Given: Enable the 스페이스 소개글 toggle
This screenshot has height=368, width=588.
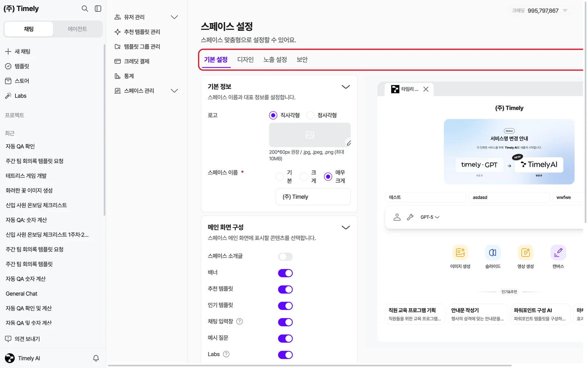Looking at the screenshot, I should pyautogui.click(x=285, y=256).
